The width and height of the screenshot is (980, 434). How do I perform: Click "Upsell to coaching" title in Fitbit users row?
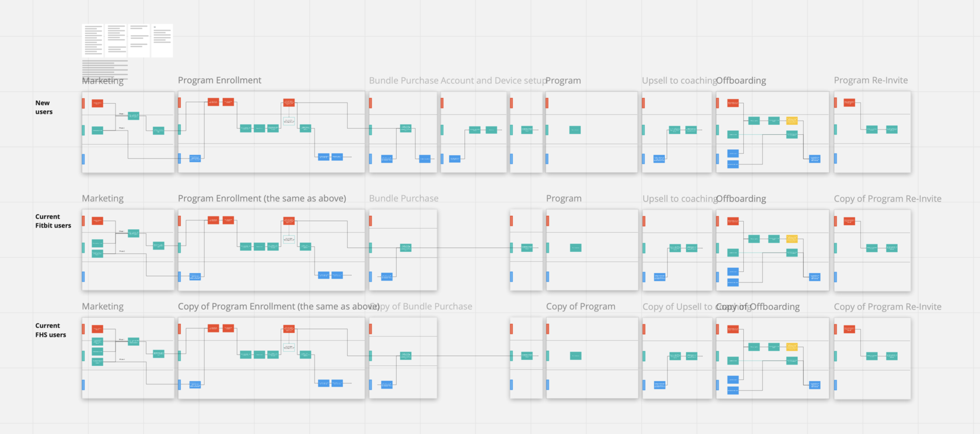coord(680,199)
